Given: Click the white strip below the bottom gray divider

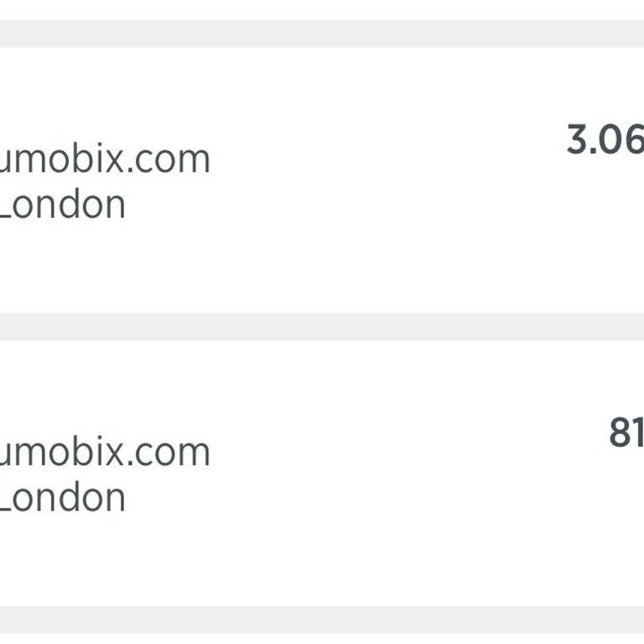Looking at the screenshot, I should pyautogui.click(x=322, y=639).
